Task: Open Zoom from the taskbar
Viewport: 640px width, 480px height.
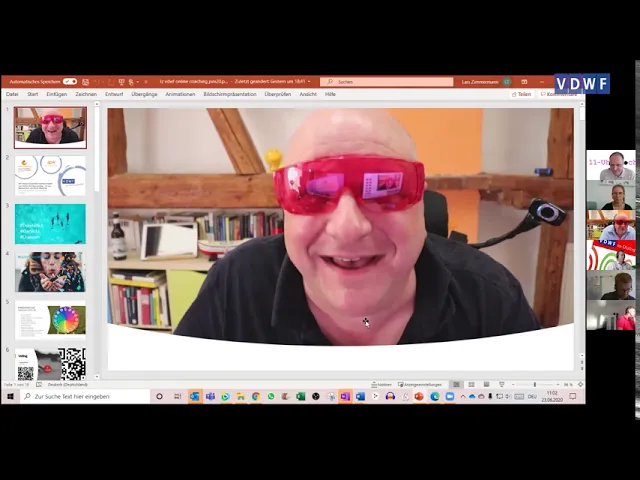Action: click(x=450, y=396)
